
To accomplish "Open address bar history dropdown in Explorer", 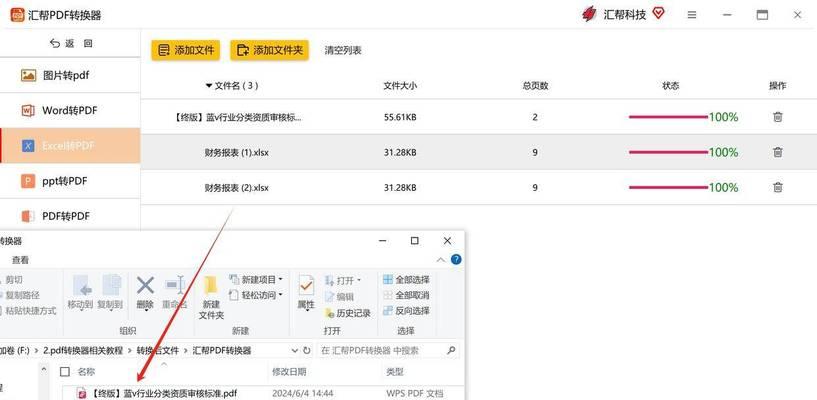I will click(295, 351).
